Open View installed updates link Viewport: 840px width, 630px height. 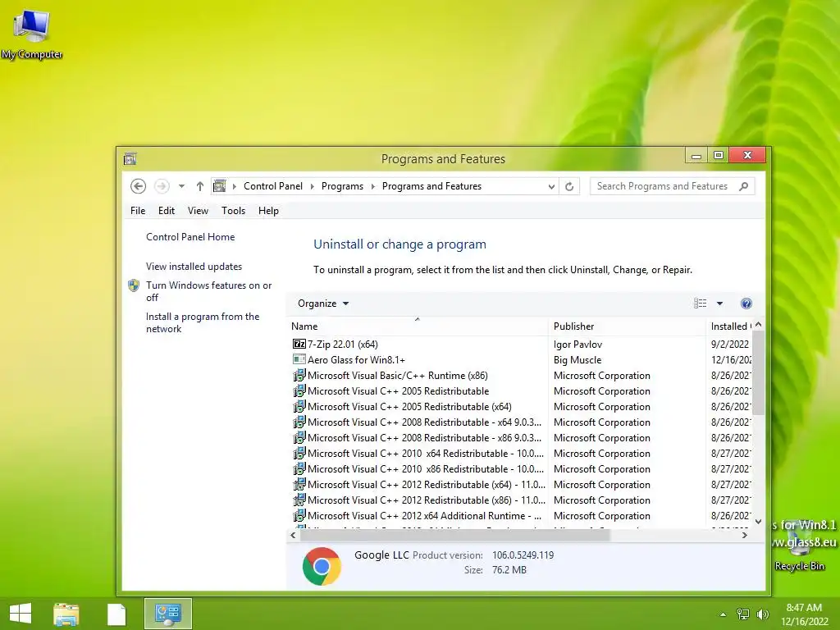pyautogui.click(x=194, y=267)
